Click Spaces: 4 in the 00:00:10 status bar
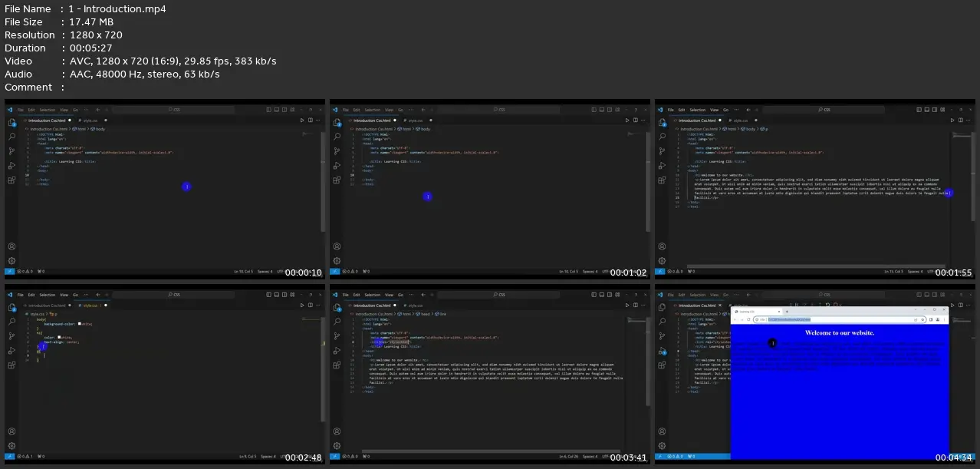This screenshot has width=980, height=469. click(x=267, y=271)
